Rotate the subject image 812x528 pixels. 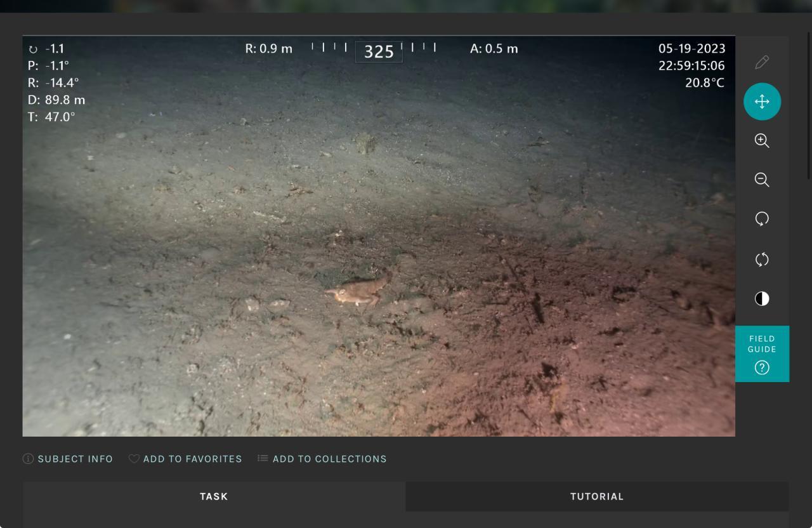tap(762, 220)
